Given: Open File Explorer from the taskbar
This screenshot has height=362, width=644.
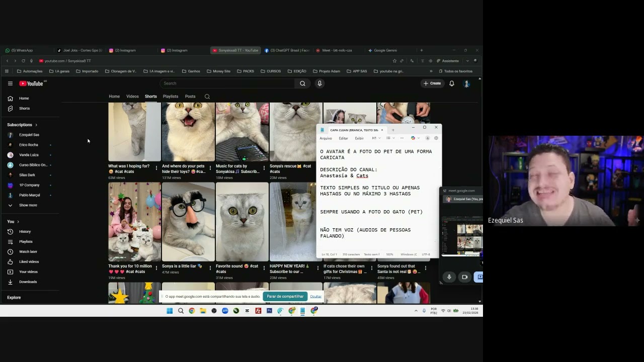Looking at the screenshot, I should 203,311.
